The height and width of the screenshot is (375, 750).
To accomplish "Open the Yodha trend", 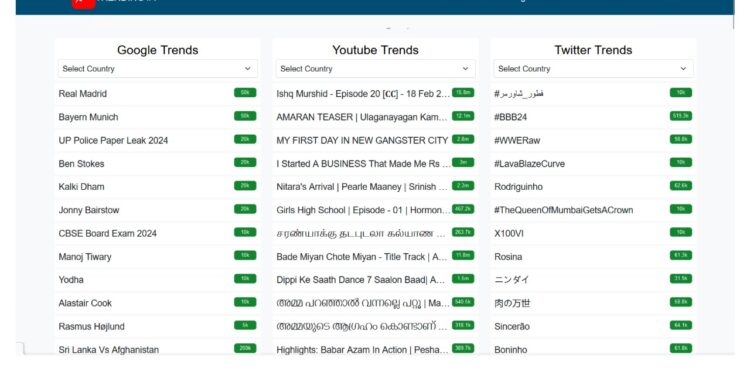I will click(71, 280).
